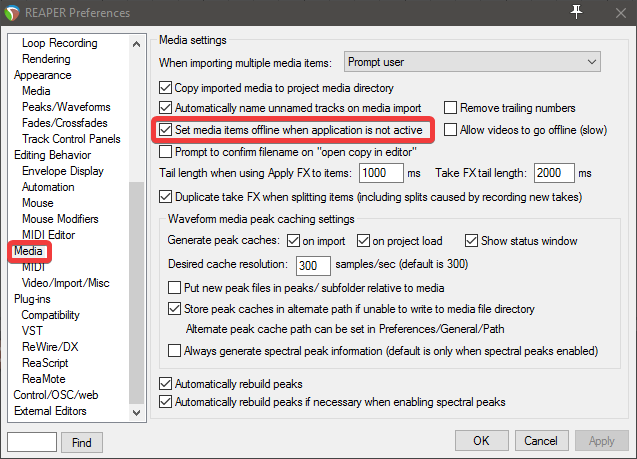This screenshot has width=637, height=459.
Task: Select Plug-ins in the category tree
Action: point(32,299)
